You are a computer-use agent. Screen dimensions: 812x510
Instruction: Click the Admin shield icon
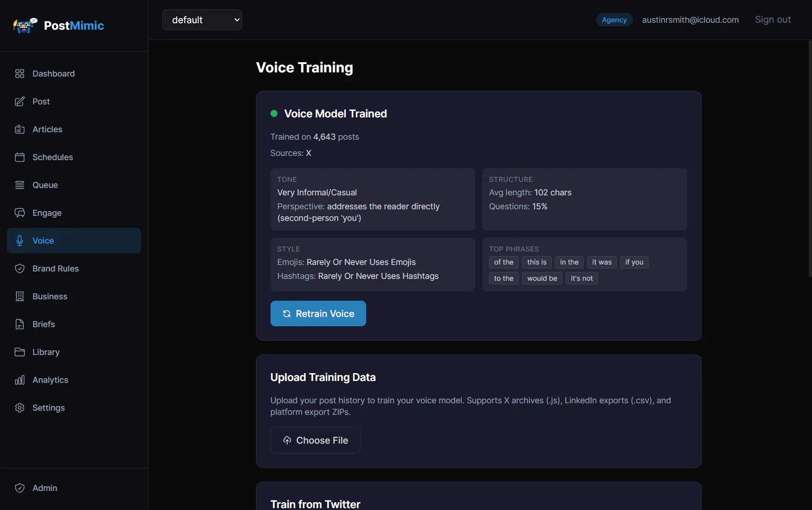(19, 488)
